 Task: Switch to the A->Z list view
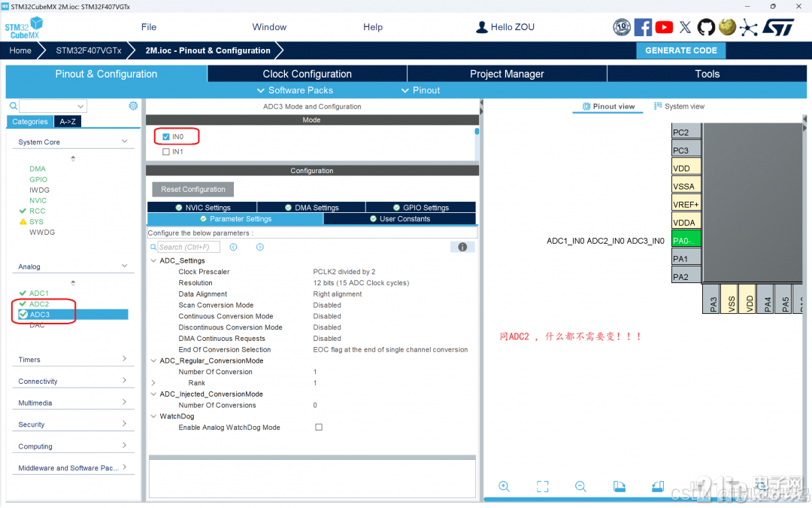click(x=68, y=121)
